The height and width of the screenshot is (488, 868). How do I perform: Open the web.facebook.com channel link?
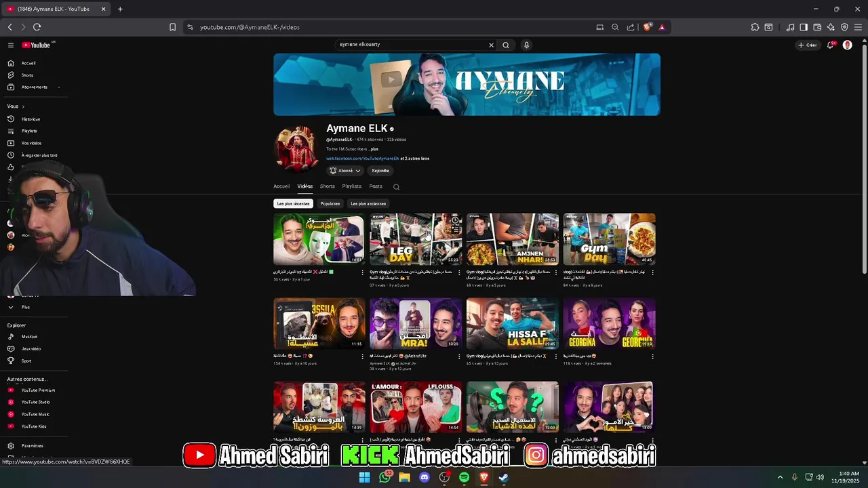pos(363,159)
